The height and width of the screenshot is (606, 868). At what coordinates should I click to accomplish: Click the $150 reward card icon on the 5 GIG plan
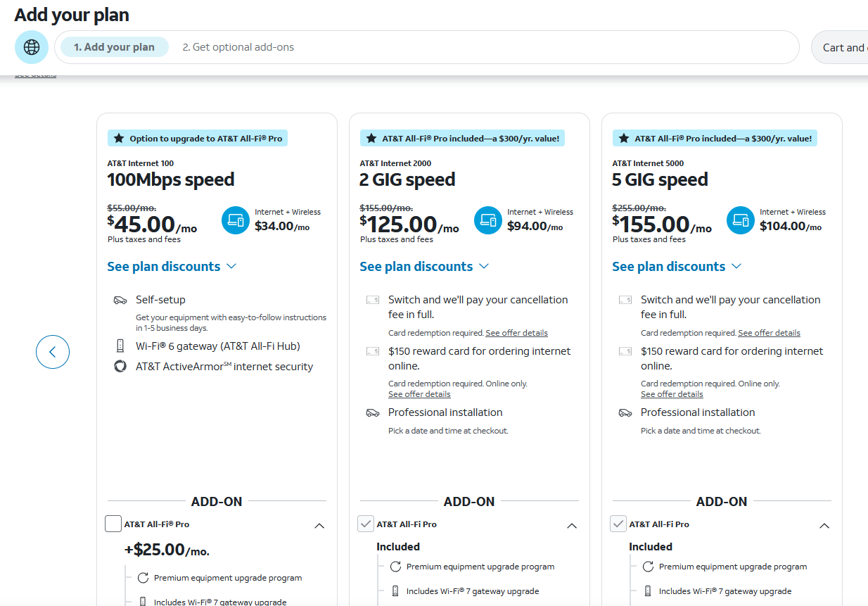tap(625, 351)
